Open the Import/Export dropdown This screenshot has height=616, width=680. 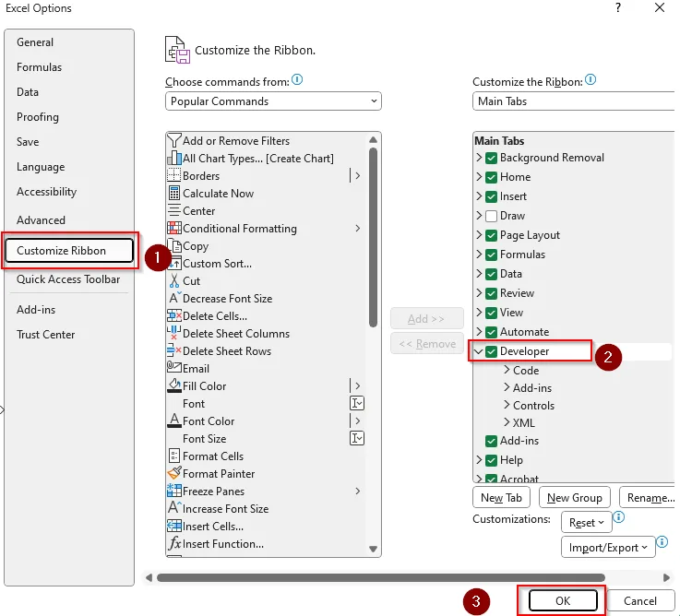point(608,547)
